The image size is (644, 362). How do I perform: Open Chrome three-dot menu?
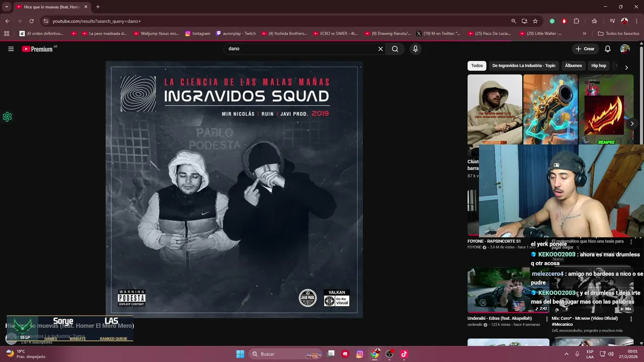(x=637, y=21)
